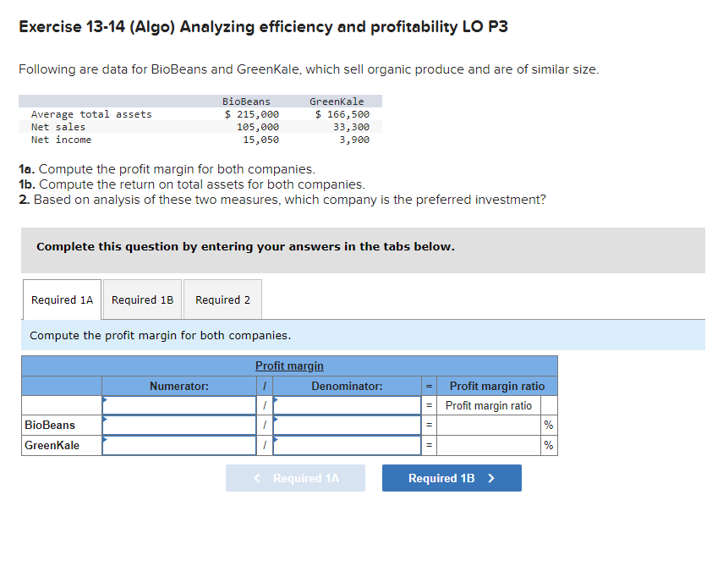Open the dropdown marker in the first numerator cell
Screen dimensions: 723x588
pos(105,399)
